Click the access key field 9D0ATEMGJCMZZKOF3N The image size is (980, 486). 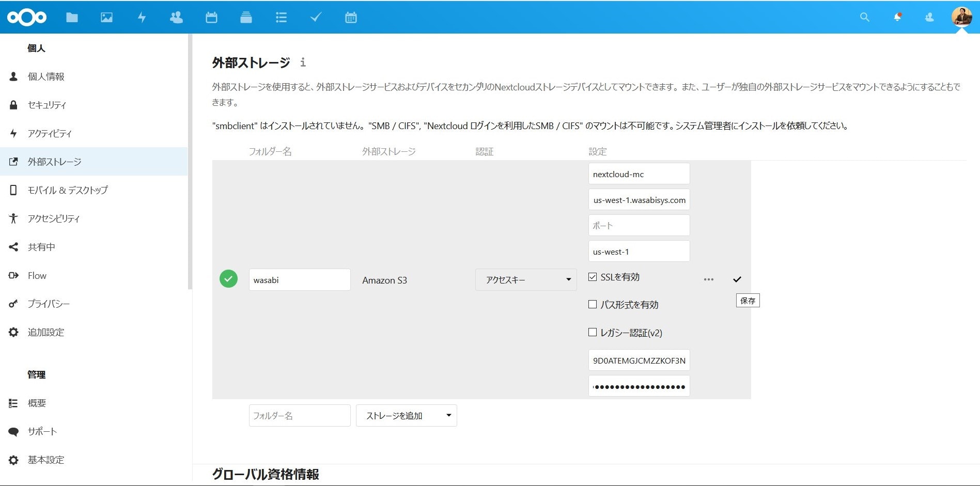tap(639, 360)
